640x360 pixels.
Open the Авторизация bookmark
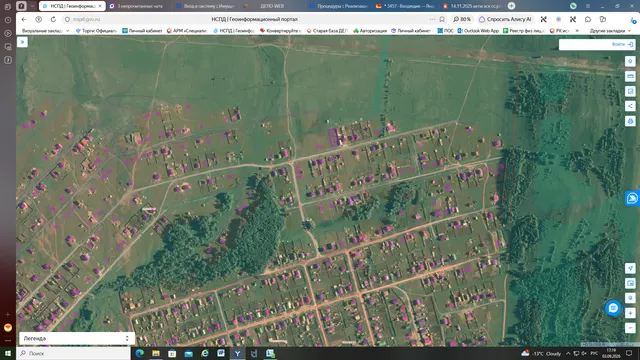click(x=370, y=31)
